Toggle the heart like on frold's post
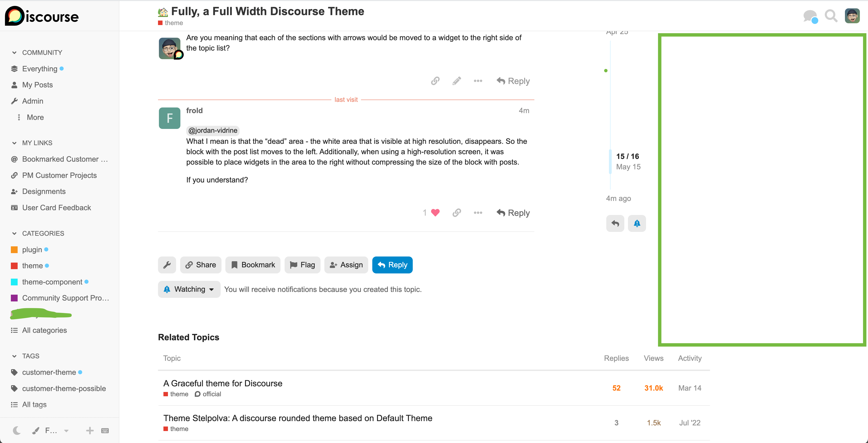 435,213
